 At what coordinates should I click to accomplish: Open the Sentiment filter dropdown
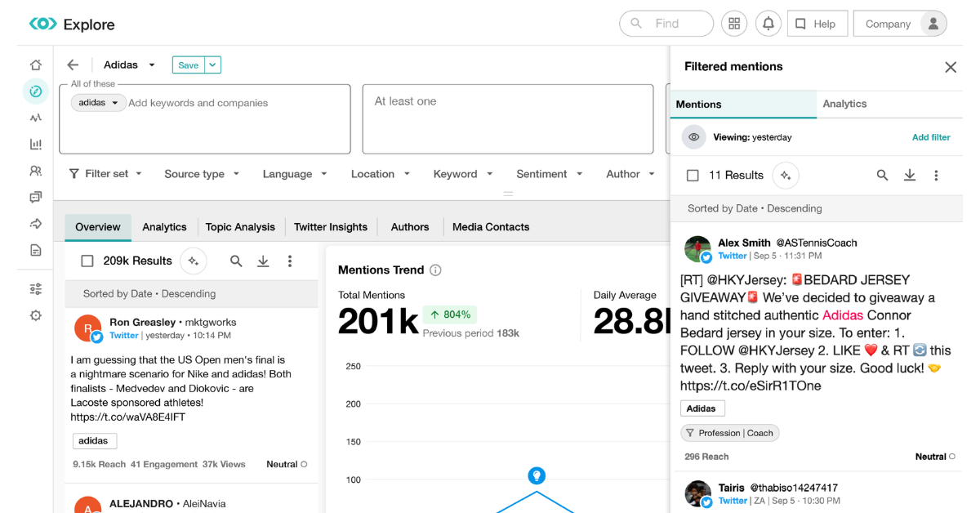550,174
